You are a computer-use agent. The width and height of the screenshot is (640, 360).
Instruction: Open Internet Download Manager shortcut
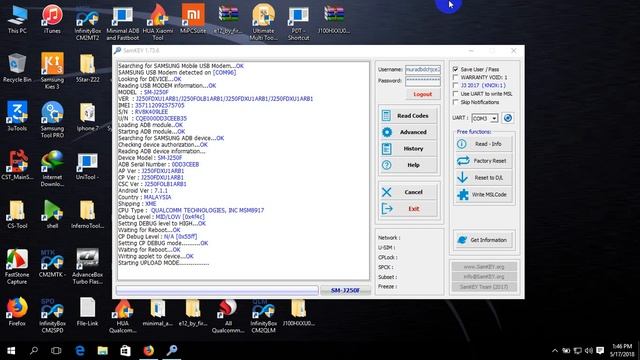tap(52, 169)
